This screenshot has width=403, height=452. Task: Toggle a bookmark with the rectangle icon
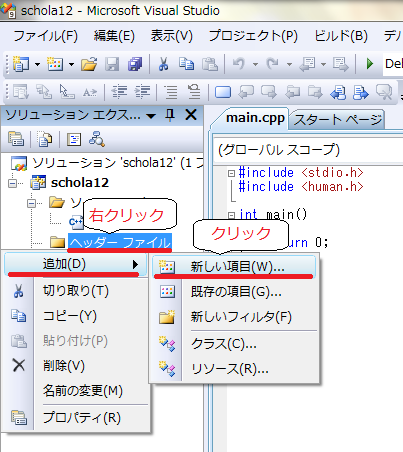tap(223, 92)
